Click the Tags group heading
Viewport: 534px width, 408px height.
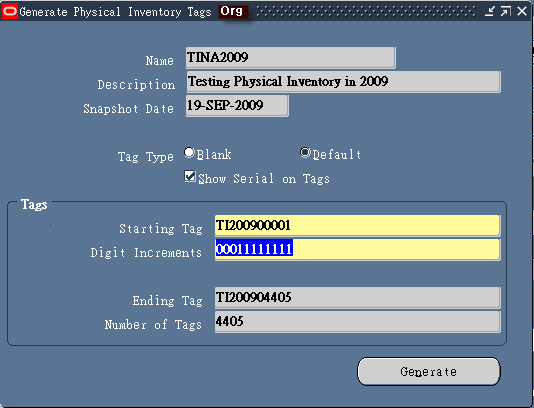tap(34, 205)
